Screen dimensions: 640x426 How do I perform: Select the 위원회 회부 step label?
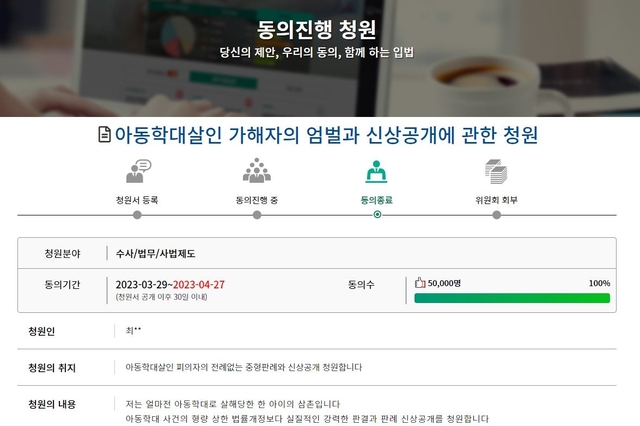(x=497, y=200)
